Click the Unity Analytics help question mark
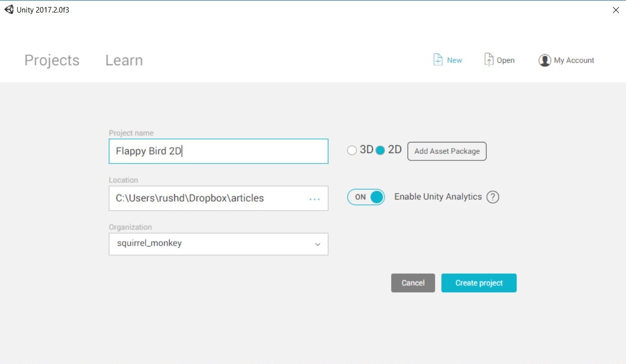This screenshot has width=626, height=364. pos(493,197)
